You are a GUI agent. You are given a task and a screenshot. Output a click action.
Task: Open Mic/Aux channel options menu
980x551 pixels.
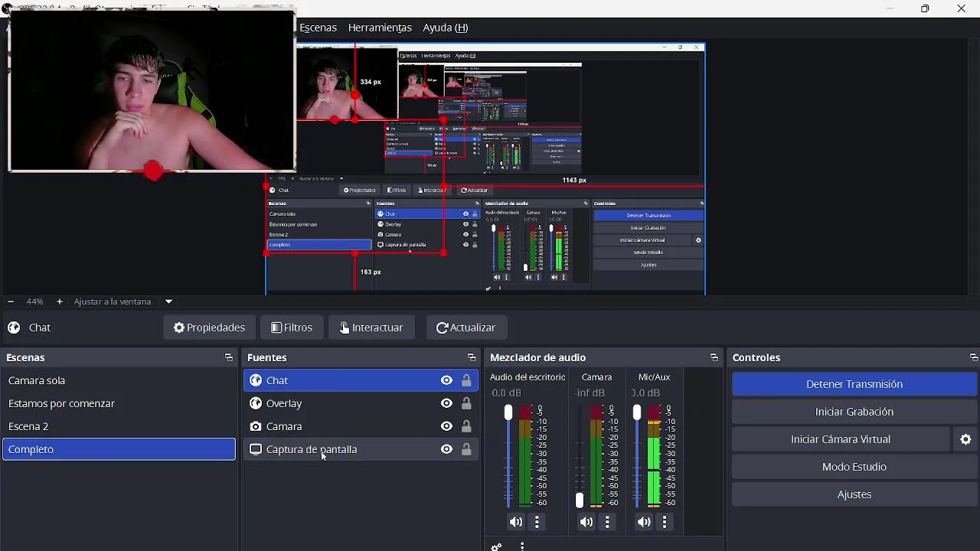click(x=665, y=522)
